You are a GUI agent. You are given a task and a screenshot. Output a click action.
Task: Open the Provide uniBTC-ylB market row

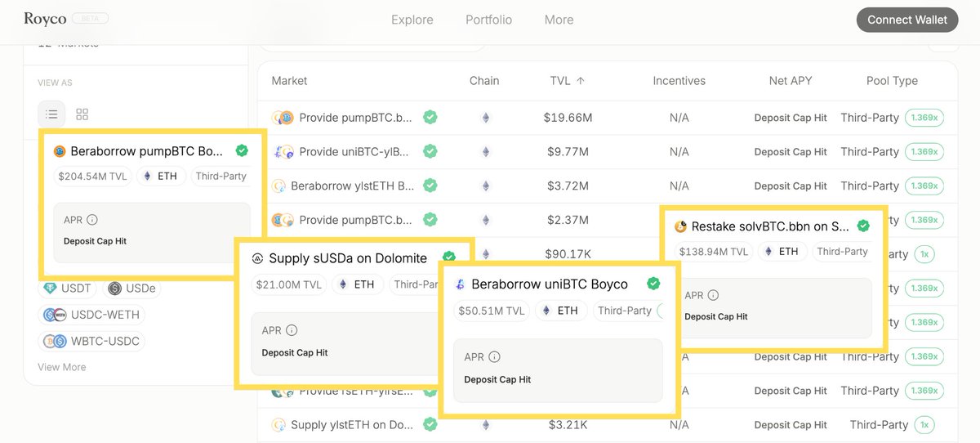click(x=607, y=152)
